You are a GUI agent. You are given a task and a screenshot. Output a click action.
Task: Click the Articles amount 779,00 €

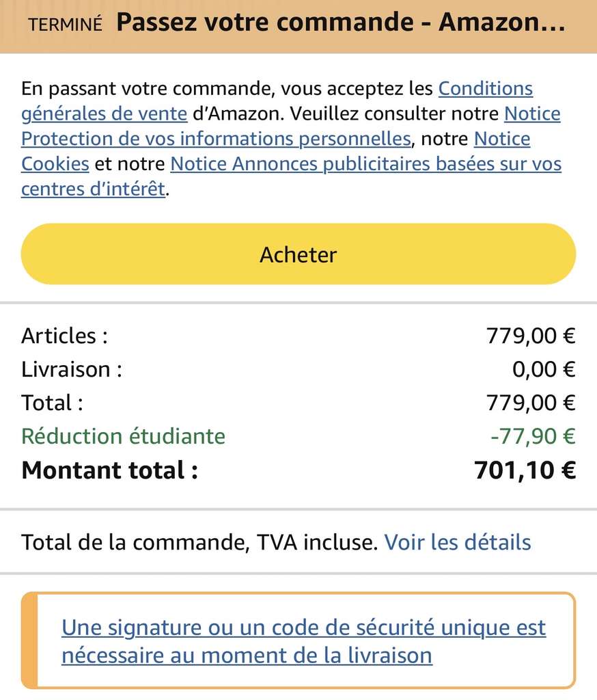[x=531, y=336]
